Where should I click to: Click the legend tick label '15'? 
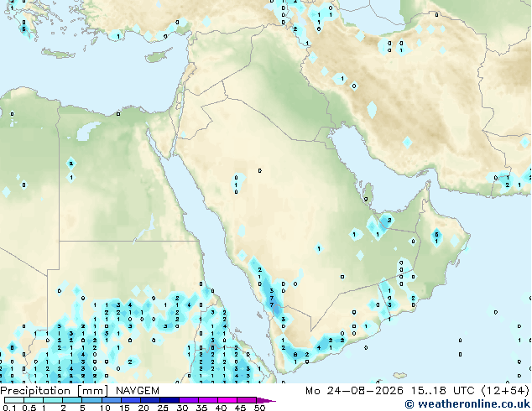[124, 408]
